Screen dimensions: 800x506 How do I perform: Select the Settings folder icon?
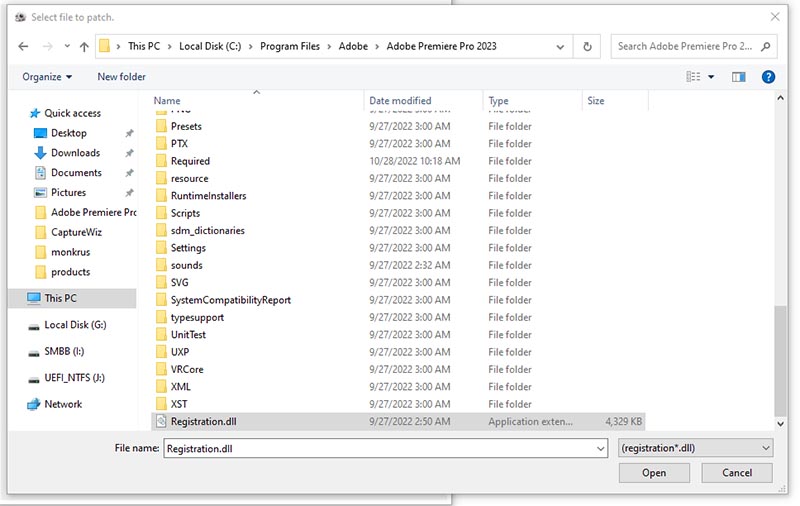point(161,247)
